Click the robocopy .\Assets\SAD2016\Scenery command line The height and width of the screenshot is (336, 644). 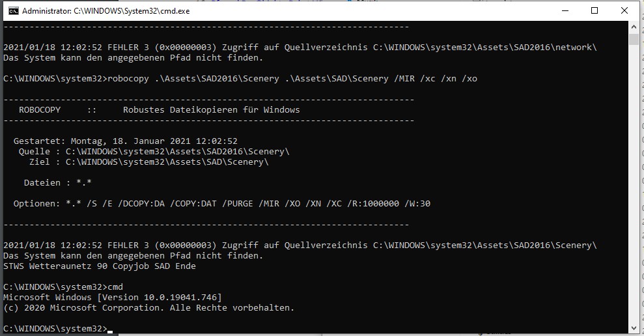tap(240, 78)
